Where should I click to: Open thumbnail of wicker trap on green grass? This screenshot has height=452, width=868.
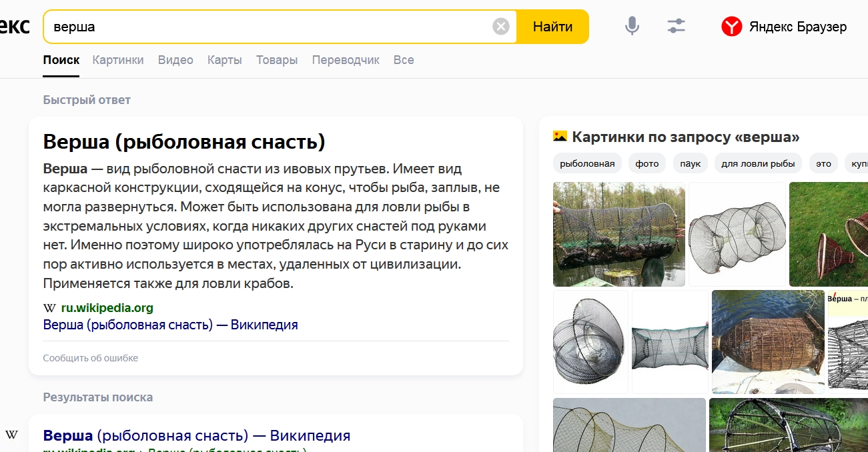829,234
